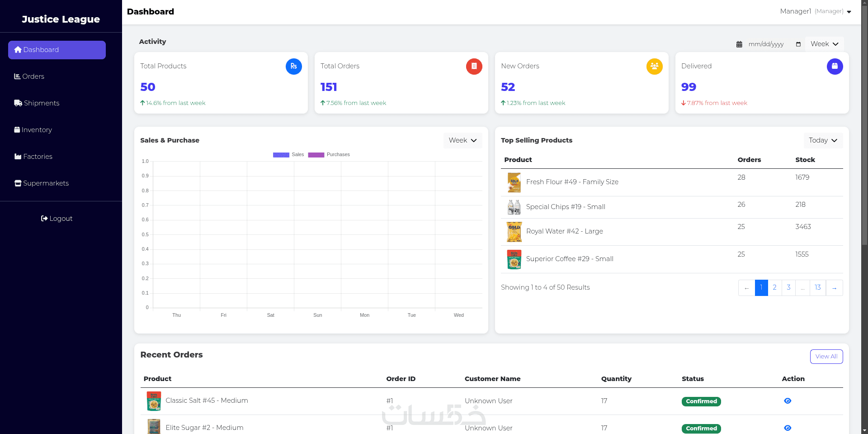Click the Orders column header in Top Selling

[x=749, y=160]
